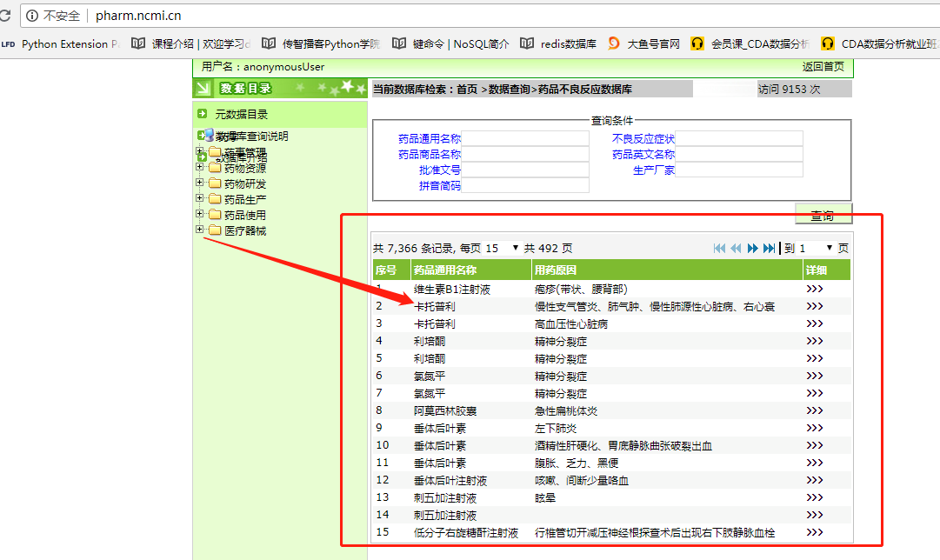
Task: Open the redis数据库 bookmark
Action: 558,43
